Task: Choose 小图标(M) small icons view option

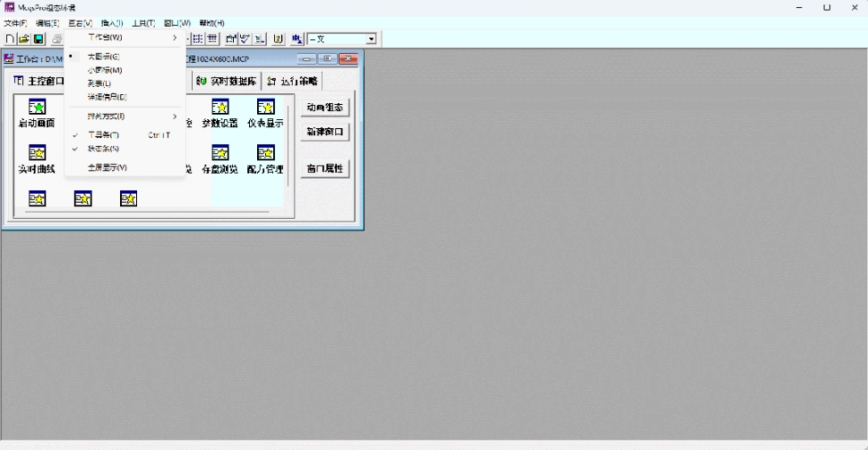Action: 125,70
